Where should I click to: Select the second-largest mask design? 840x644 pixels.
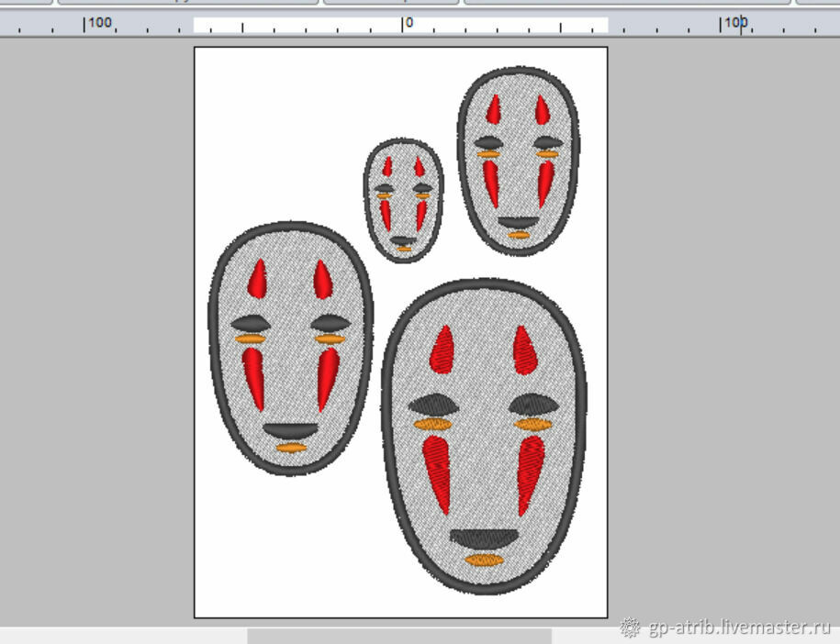click(290, 349)
